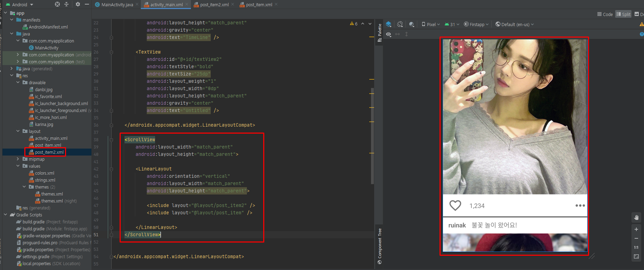The width and height of the screenshot is (644, 270).
Task: Click the editor vertical scrollbar
Action: pos(372,136)
